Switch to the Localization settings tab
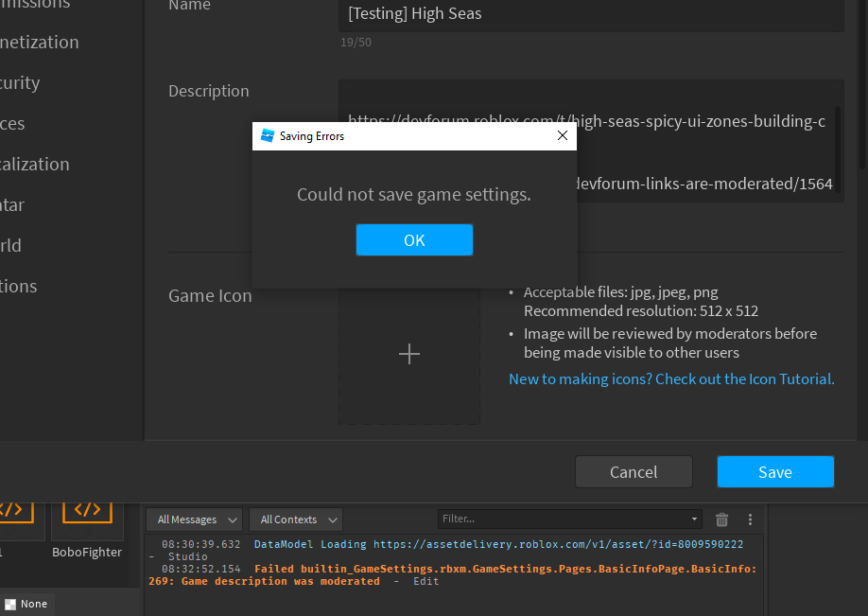Screen dimensions: 868x616 [x=34, y=164]
